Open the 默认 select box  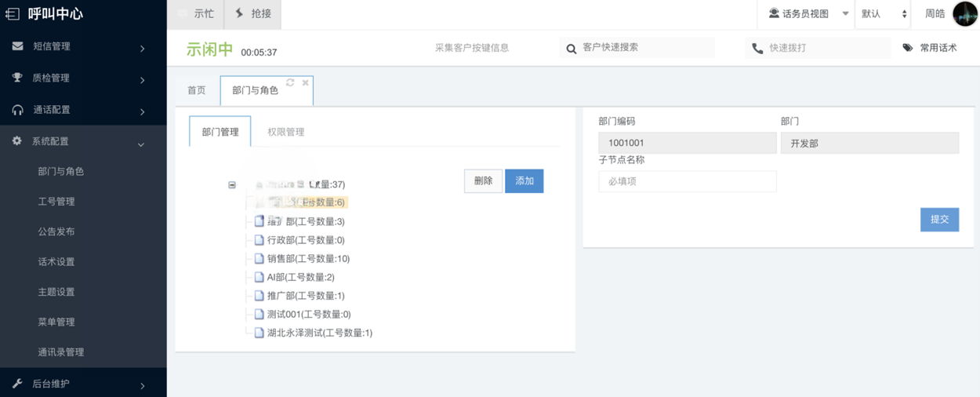pyautogui.click(x=884, y=14)
